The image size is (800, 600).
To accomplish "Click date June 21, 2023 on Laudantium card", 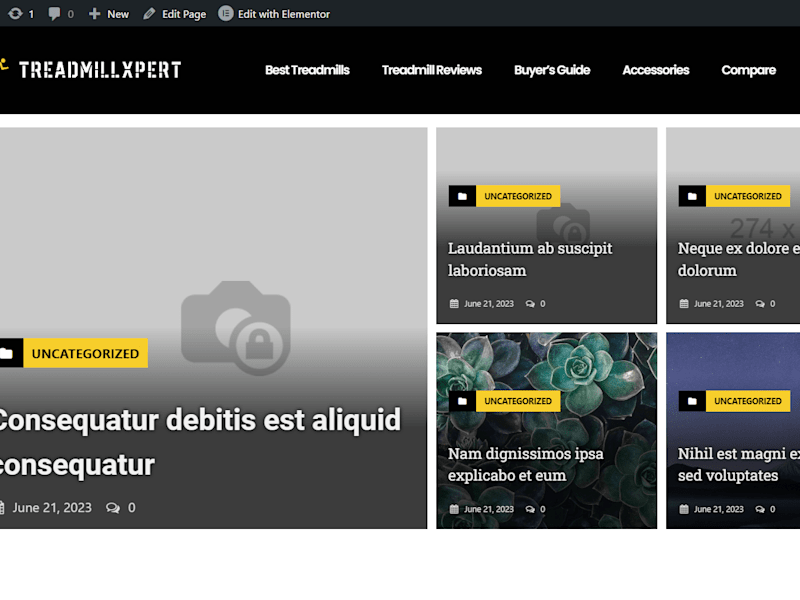I will (x=489, y=304).
